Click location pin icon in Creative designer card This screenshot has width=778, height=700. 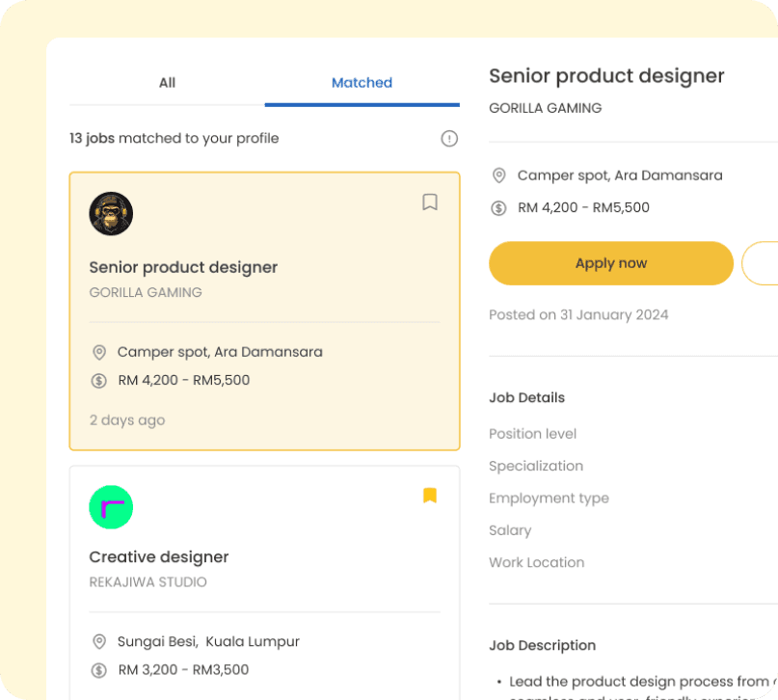(98, 642)
